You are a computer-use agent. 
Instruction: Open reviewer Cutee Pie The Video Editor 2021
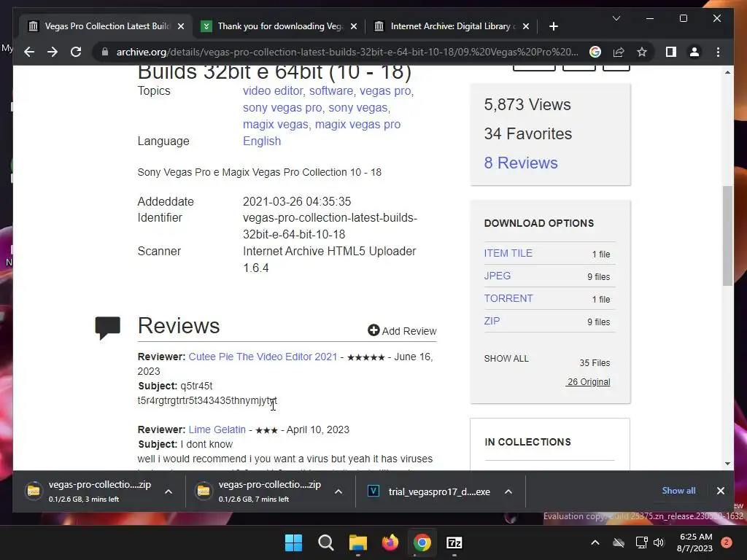coord(263,357)
